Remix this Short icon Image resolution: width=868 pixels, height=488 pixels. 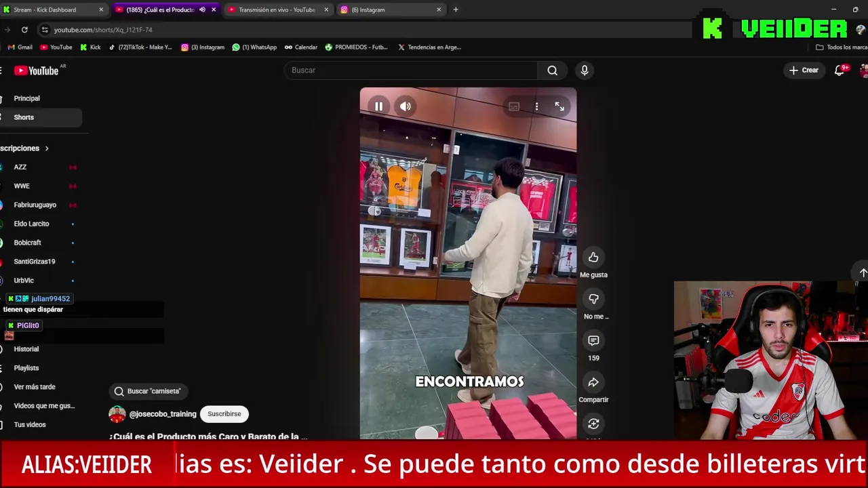(x=593, y=424)
